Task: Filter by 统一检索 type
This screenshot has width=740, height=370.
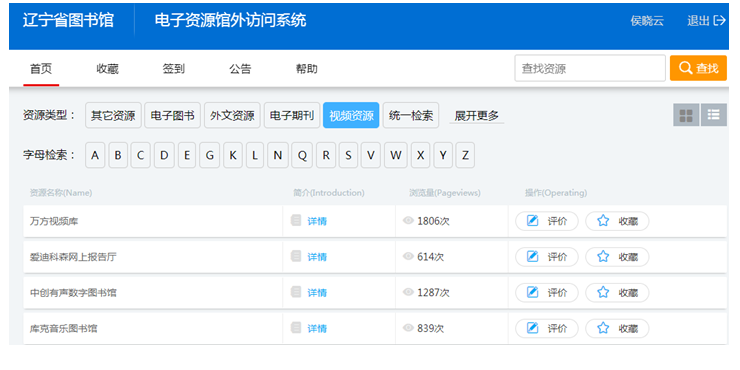Action: click(411, 115)
